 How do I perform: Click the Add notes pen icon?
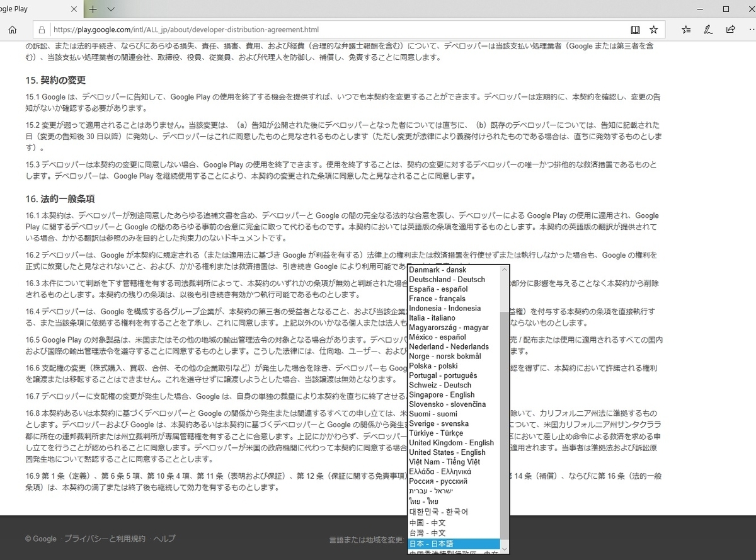[x=708, y=30]
